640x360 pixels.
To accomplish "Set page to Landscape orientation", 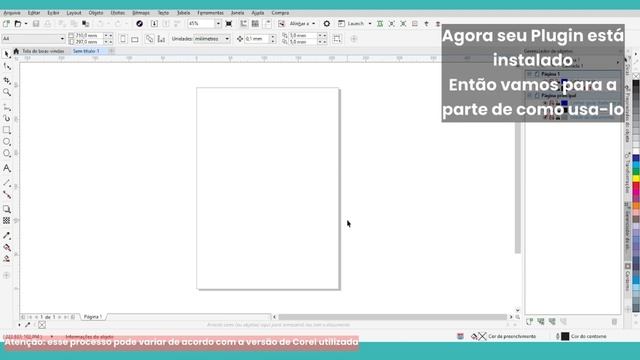I will [x=135, y=39].
